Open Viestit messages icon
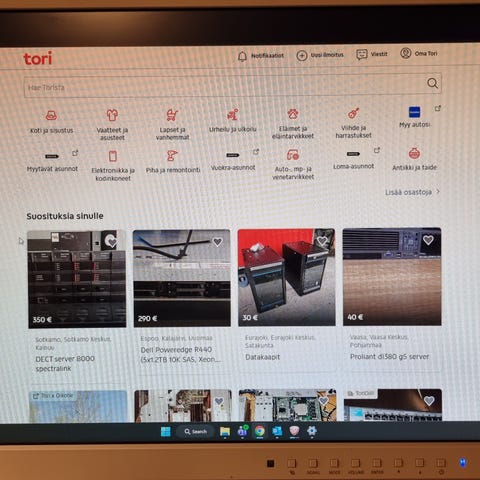The height and width of the screenshot is (480, 480). coord(362,54)
